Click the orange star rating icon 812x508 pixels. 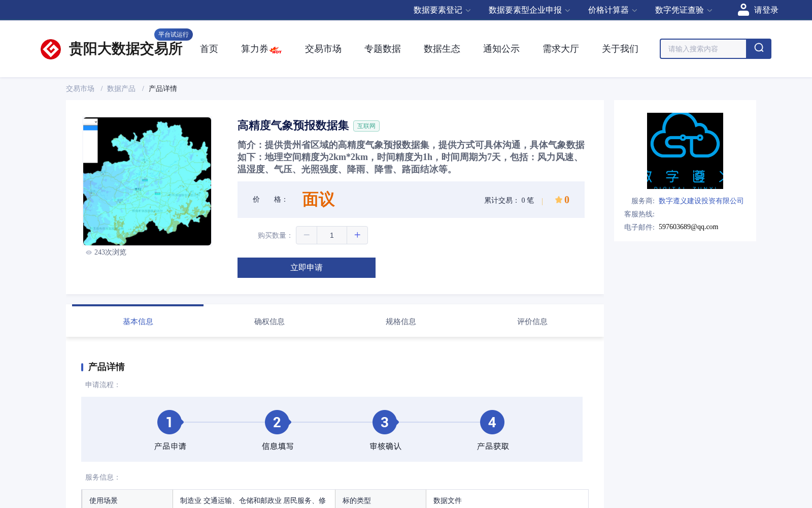559,200
